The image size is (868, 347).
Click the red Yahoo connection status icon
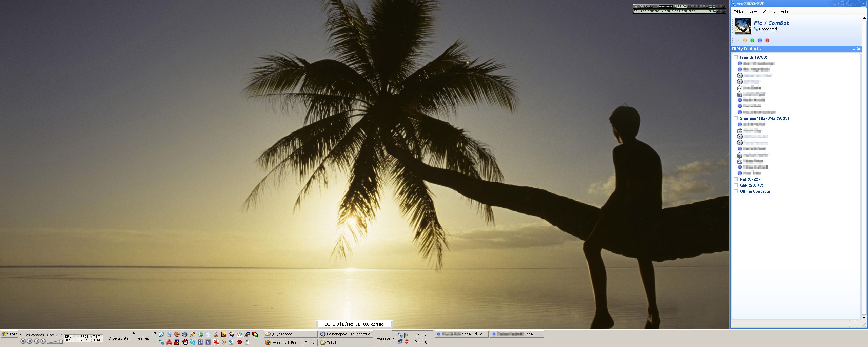pyautogui.click(x=767, y=40)
